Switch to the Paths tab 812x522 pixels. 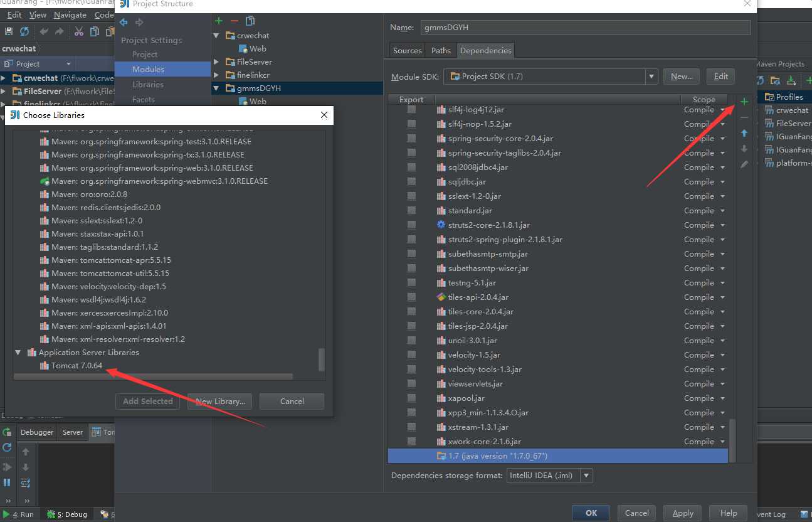(x=441, y=51)
